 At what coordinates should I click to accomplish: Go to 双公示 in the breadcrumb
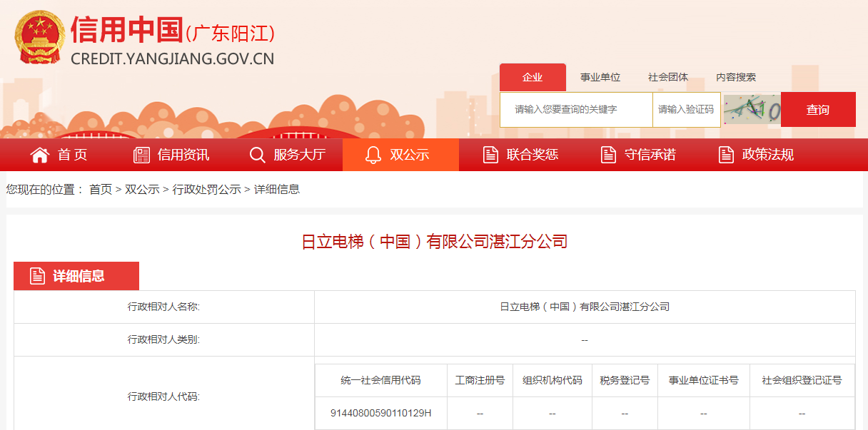(x=142, y=190)
